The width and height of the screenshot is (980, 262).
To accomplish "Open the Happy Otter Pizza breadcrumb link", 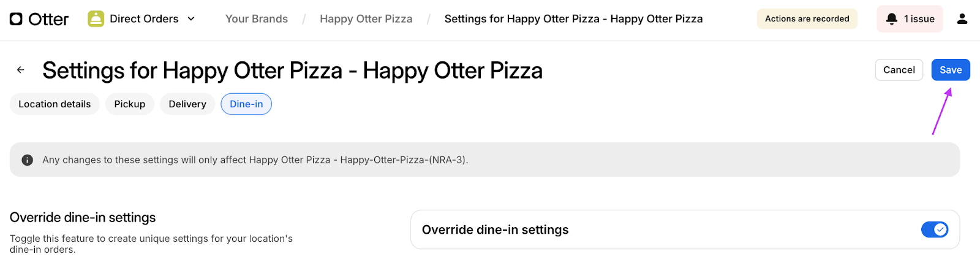I will click(366, 19).
